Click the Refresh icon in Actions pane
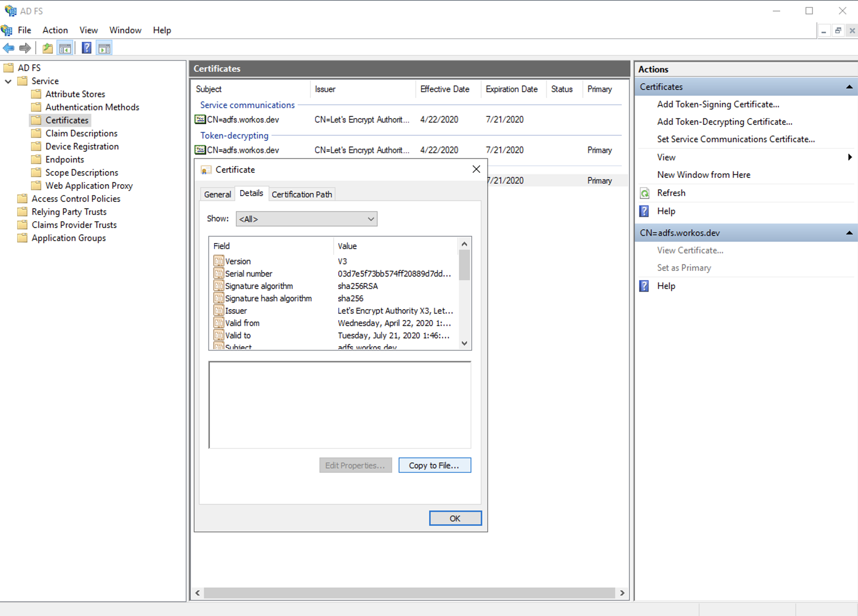Image resolution: width=858 pixels, height=616 pixels. (644, 193)
